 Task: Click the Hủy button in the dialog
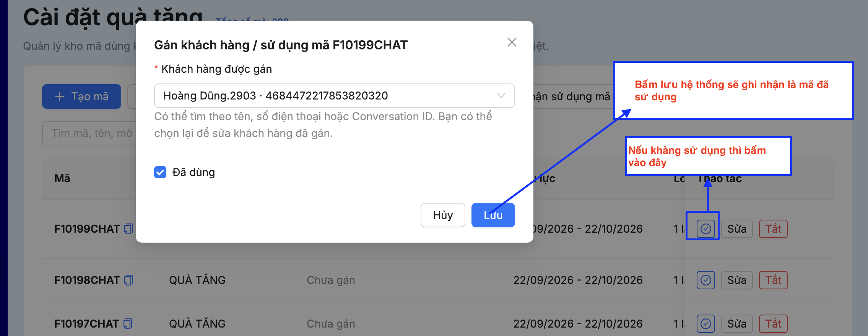pos(443,215)
